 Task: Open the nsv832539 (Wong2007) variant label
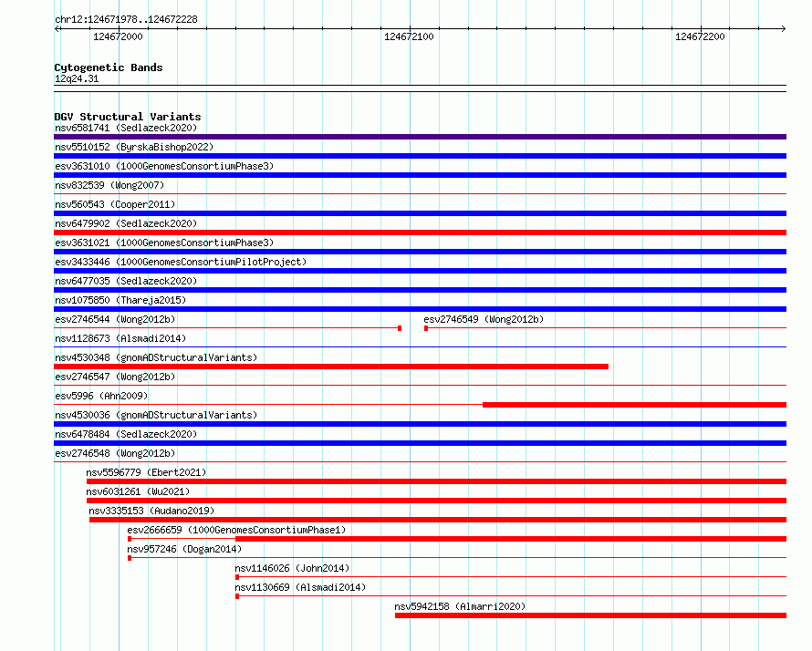point(109,185)
